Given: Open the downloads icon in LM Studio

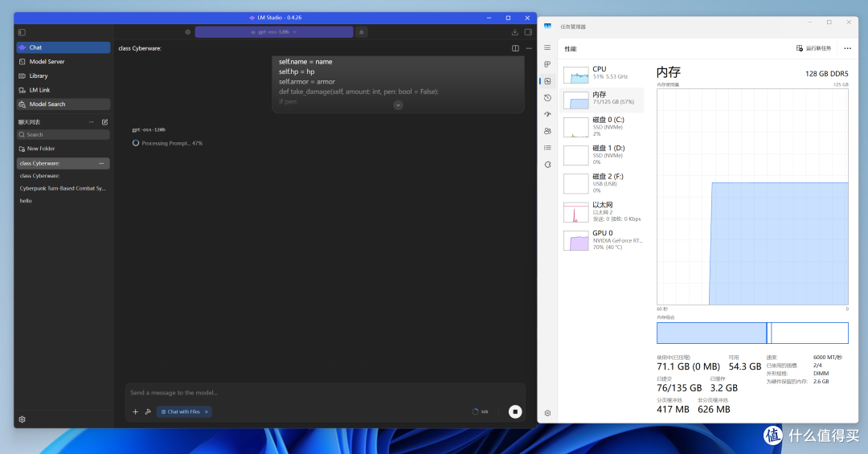Looking at the screenshot, I should (515, 32).
